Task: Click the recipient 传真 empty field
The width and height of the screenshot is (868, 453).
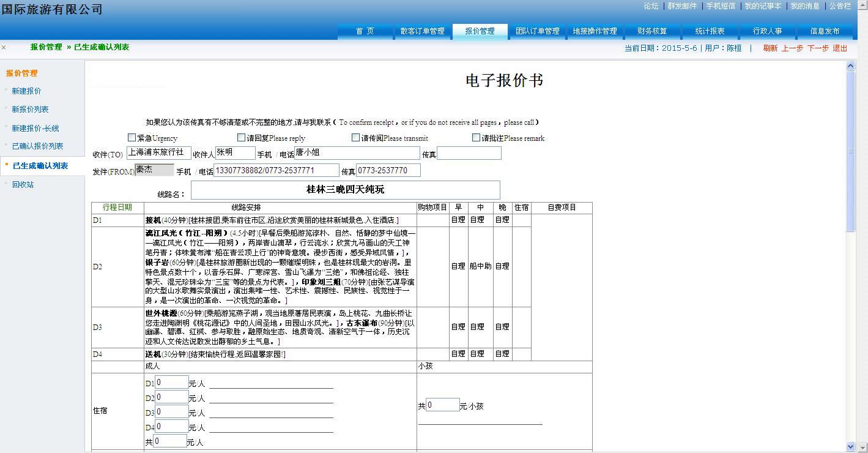Action: coord(469,153)
